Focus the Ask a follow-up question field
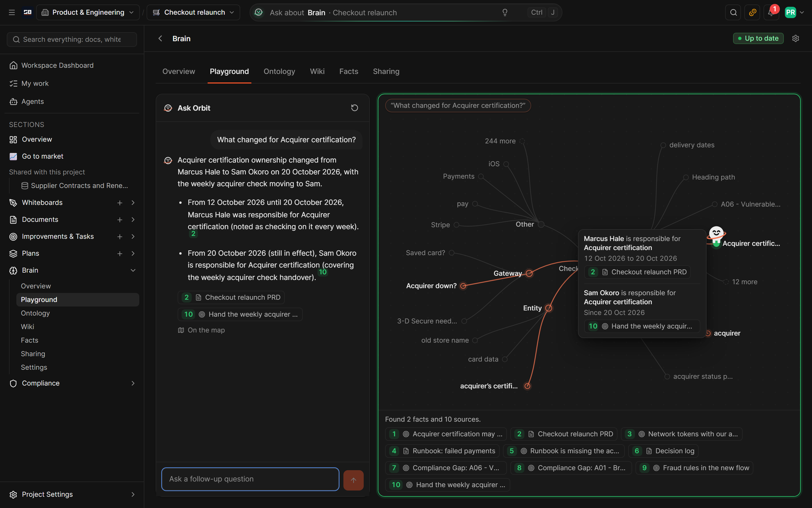 pyautogui.click(x=250, y=479)
